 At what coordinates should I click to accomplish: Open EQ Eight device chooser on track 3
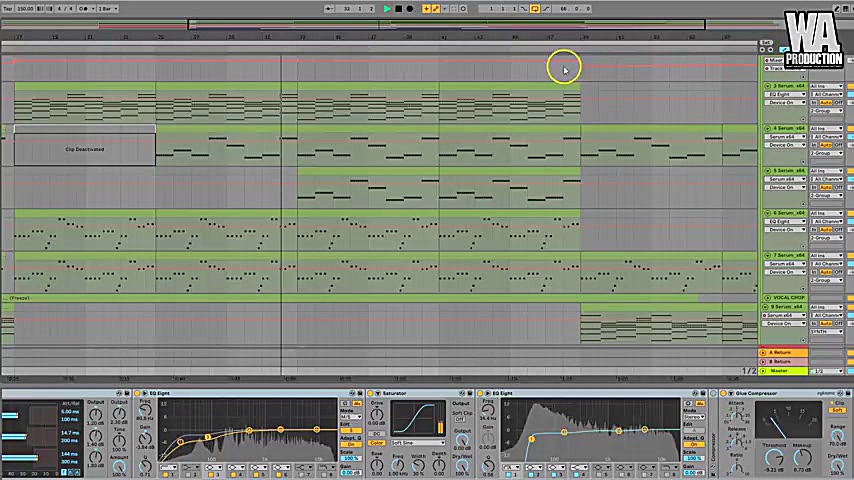pos(785,94)
